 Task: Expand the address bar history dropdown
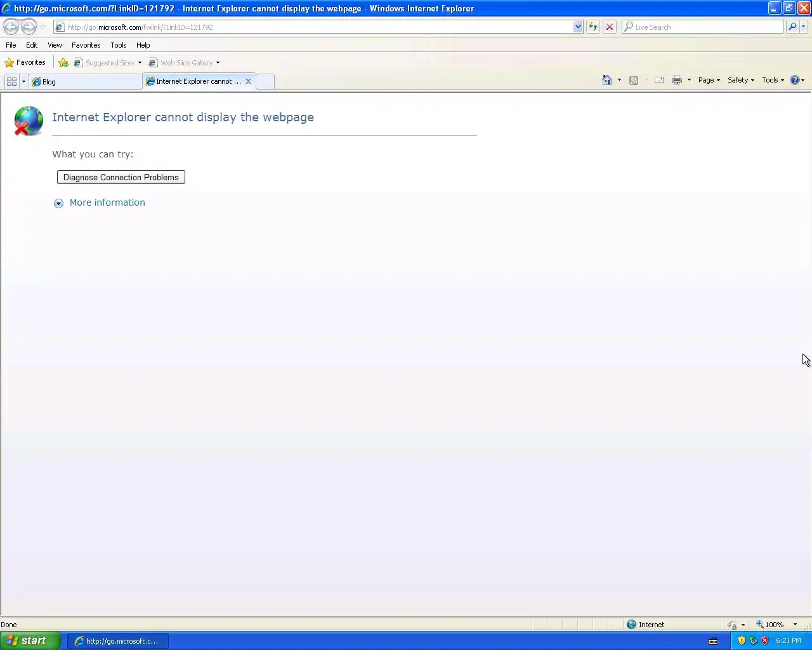pos(578,27)
